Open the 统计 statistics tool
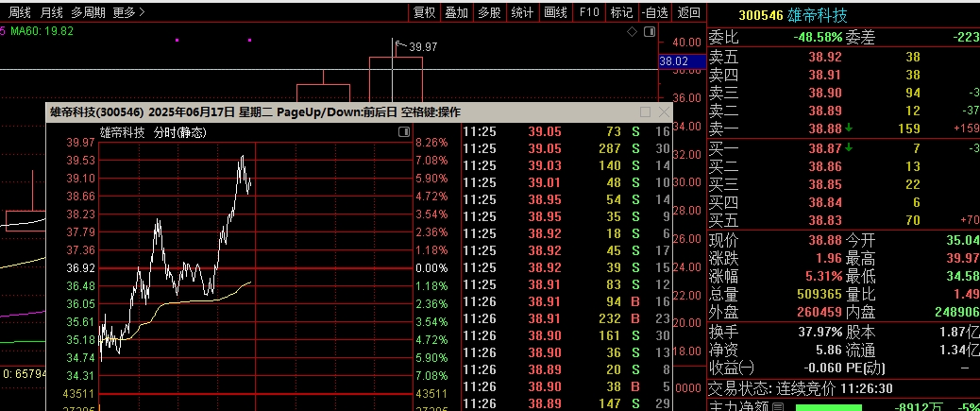The height and width of the screenshot is (411, 980). click(522, 12)
